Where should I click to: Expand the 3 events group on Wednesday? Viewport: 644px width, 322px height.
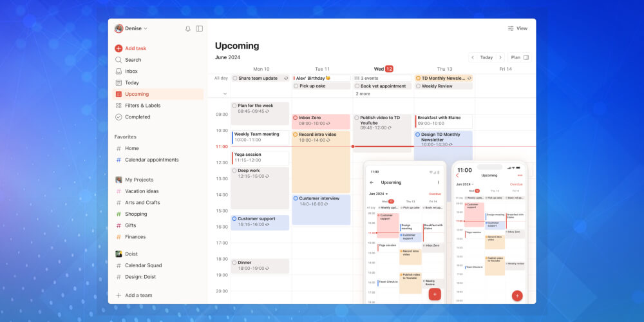pos(383,78)
